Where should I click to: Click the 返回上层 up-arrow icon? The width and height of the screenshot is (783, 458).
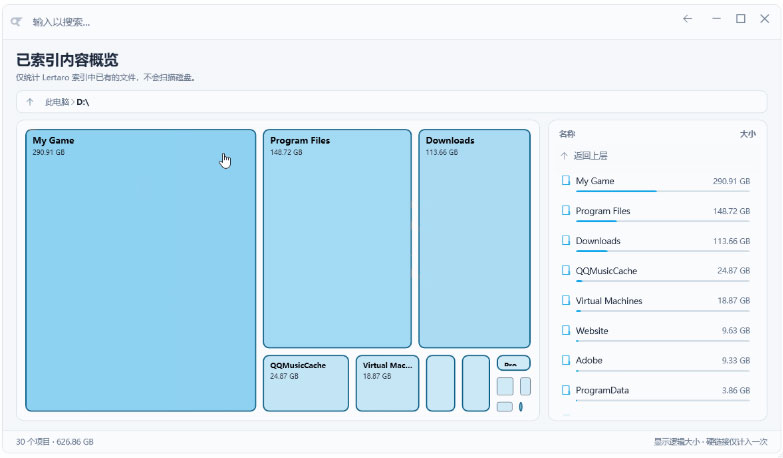[x=564, y=156]
